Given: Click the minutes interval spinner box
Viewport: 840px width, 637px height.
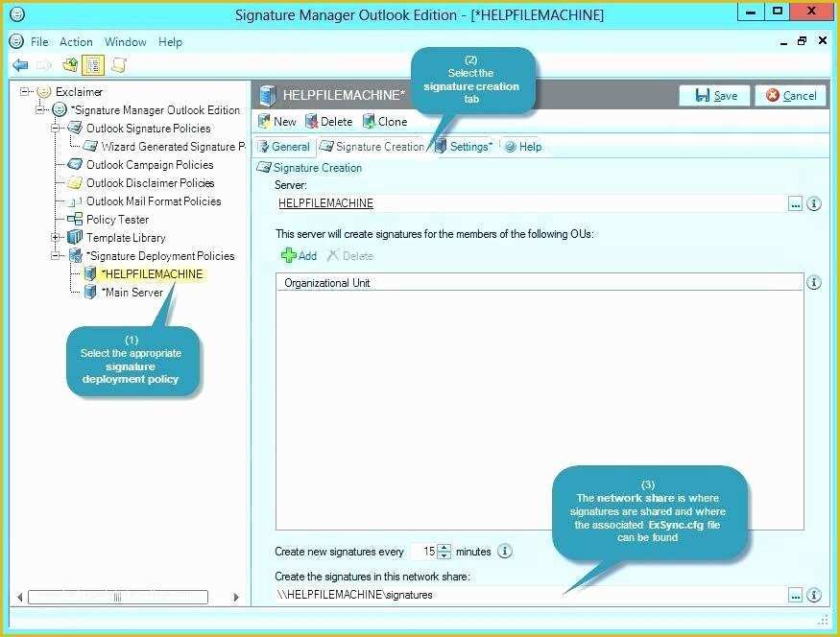Looking at the screenshot, I should (431, 551).
